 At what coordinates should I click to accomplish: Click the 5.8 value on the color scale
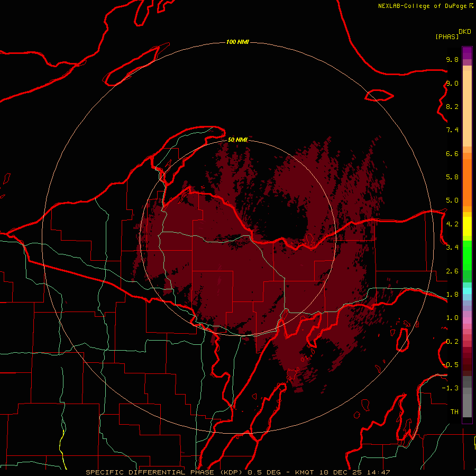coord(452,177)
